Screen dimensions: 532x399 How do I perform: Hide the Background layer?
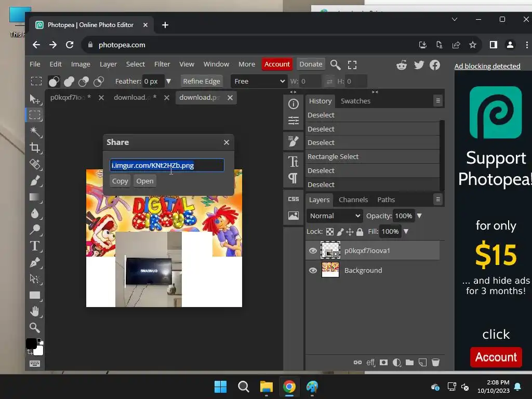click(x=313, y=270)
